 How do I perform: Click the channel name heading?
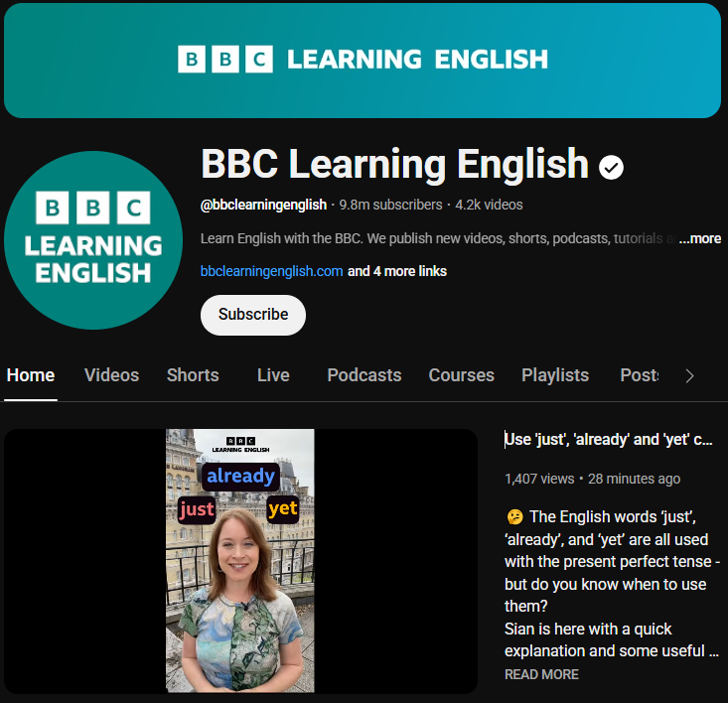(394, 164)
